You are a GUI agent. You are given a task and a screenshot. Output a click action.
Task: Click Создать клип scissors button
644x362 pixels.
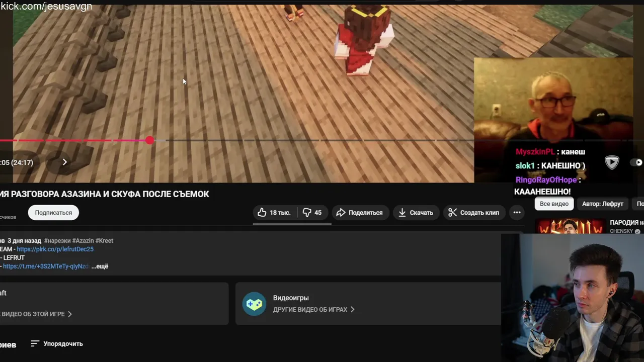(x=474, y=213)
